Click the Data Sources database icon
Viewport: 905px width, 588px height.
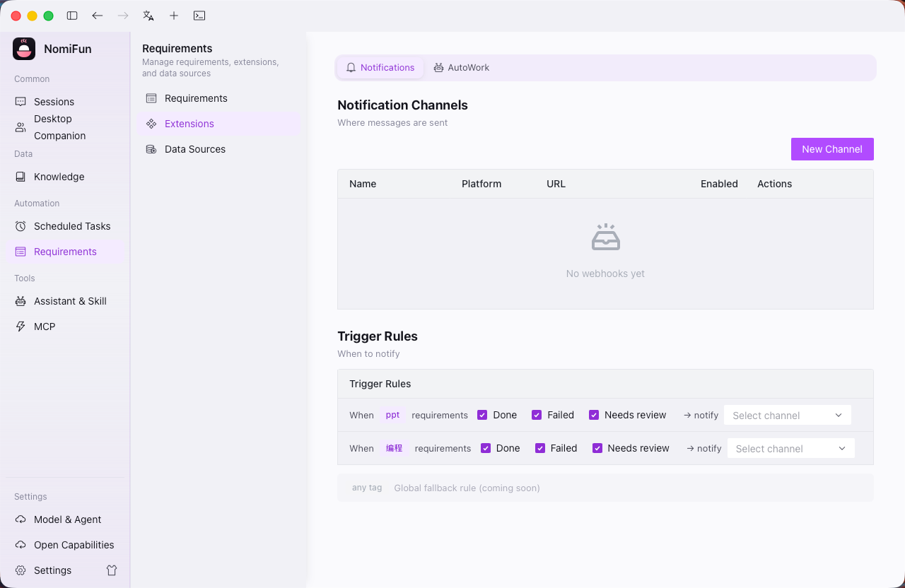click(x=151, y=149)
